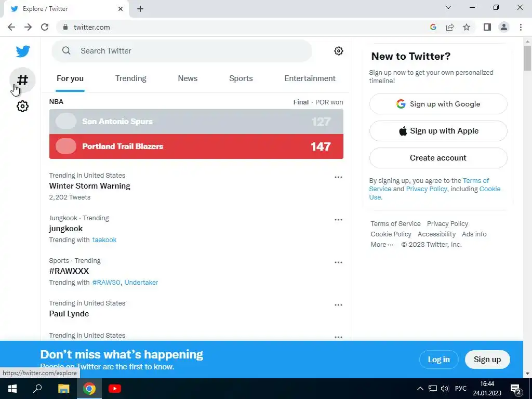
Task: Click the #RAW30 hashtag link
Action: click(x=106, y=283)
